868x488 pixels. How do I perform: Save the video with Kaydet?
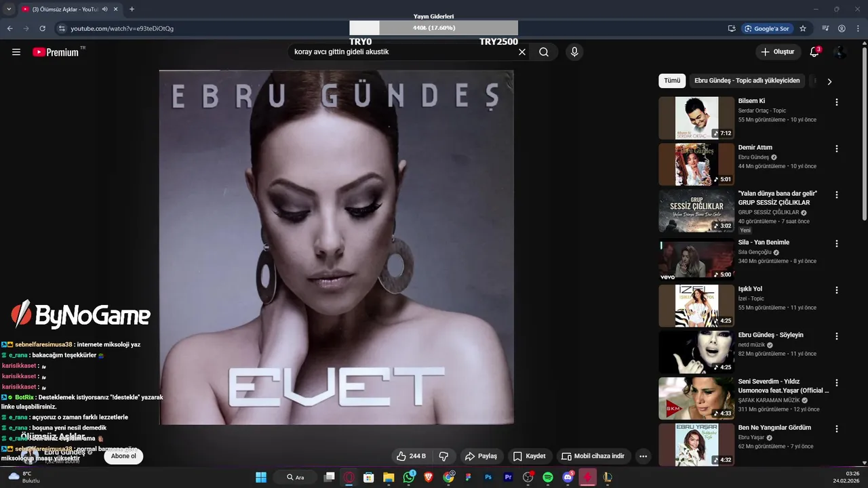tap(530, 456)
